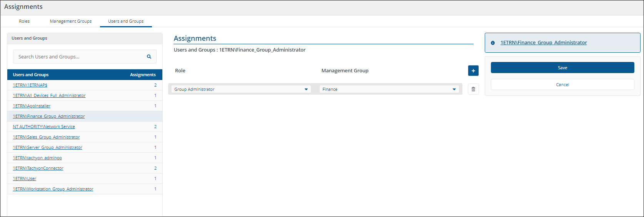This screenshot has height=217, width=644.
Task: Expand the Finance management group dropdown
Action: pyautogui.click(x=389, y=89)
